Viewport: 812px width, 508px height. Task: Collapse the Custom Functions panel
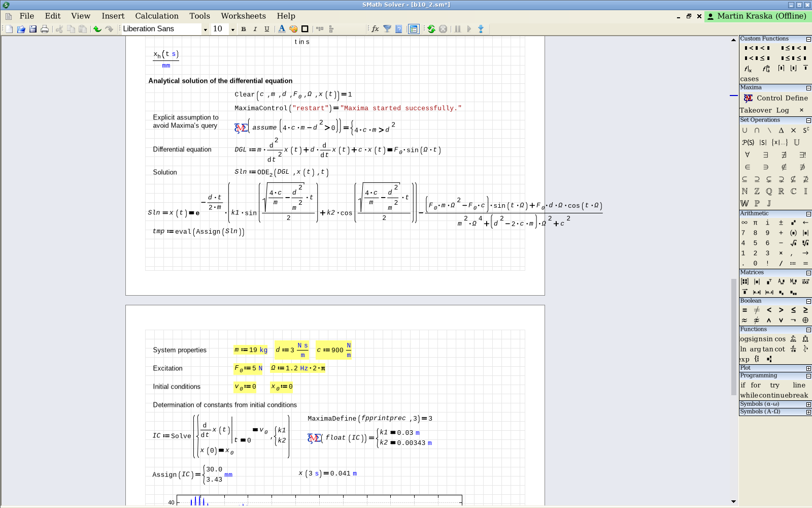[808, 39]
